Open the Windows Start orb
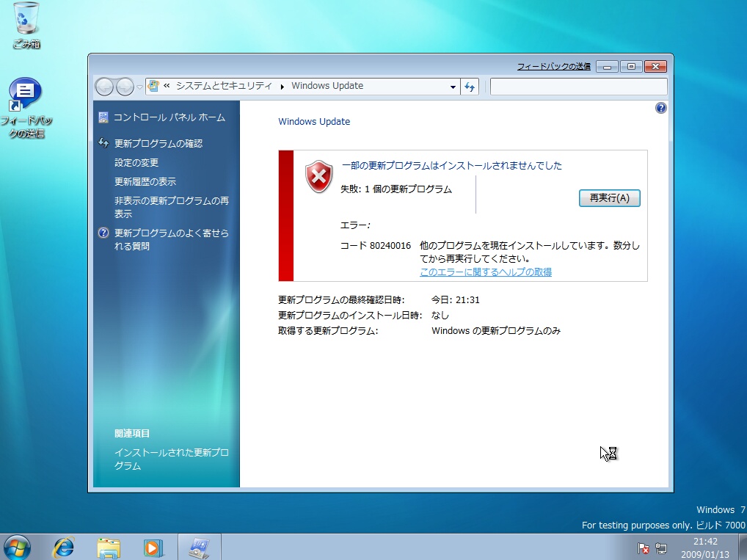This screenshot has width=747, height=560. click(17, 547)
